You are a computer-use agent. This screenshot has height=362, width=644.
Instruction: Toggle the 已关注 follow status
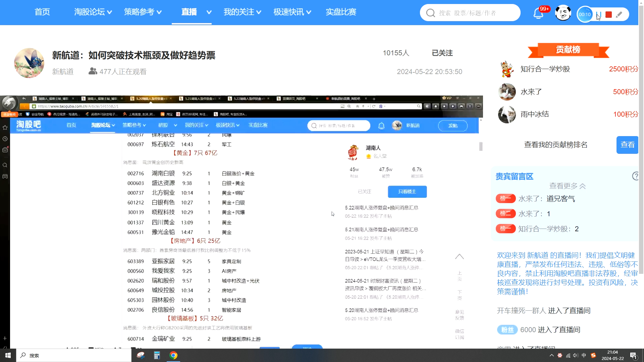pos(442,53)
